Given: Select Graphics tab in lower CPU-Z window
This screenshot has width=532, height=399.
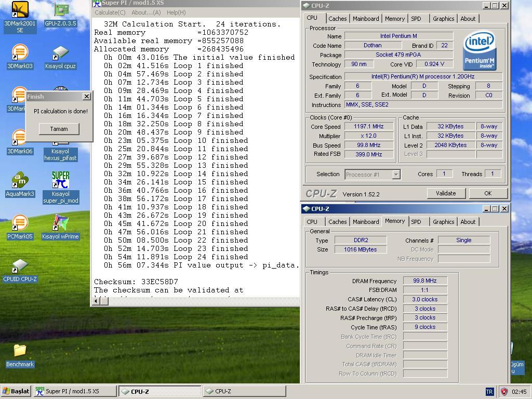Looking at the screenshot, I should click(443, 222).
